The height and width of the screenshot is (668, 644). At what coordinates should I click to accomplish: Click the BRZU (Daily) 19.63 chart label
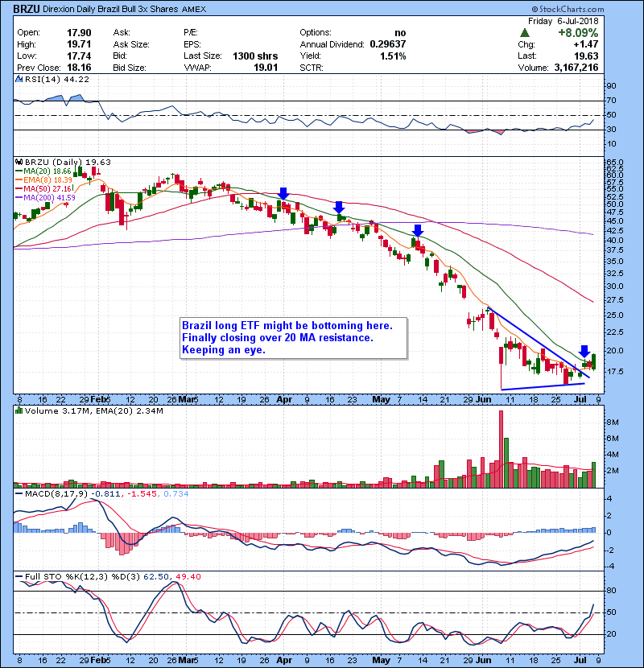pos(68,163)
